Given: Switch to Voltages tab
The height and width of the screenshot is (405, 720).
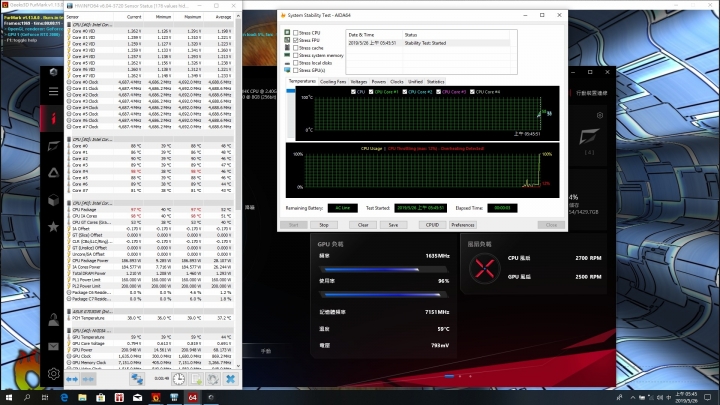Looking at the screenshot, I should point(359,82).
